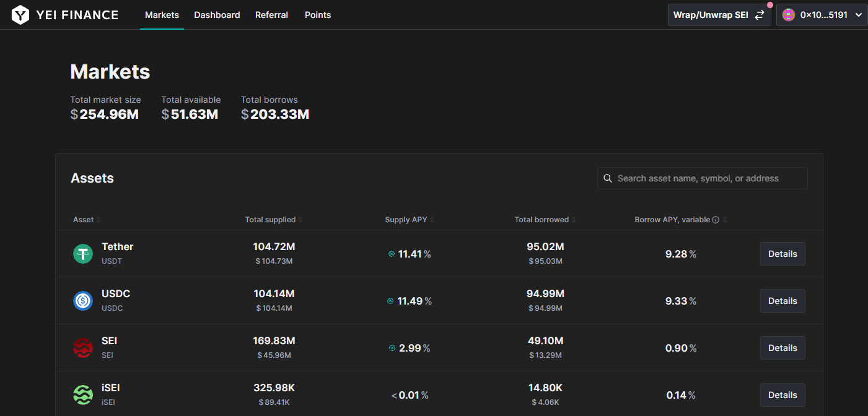This screenshot has width=868, height=416.
Task: Sort by Total borrowed column arrows
Action: (x=574, y=220)
